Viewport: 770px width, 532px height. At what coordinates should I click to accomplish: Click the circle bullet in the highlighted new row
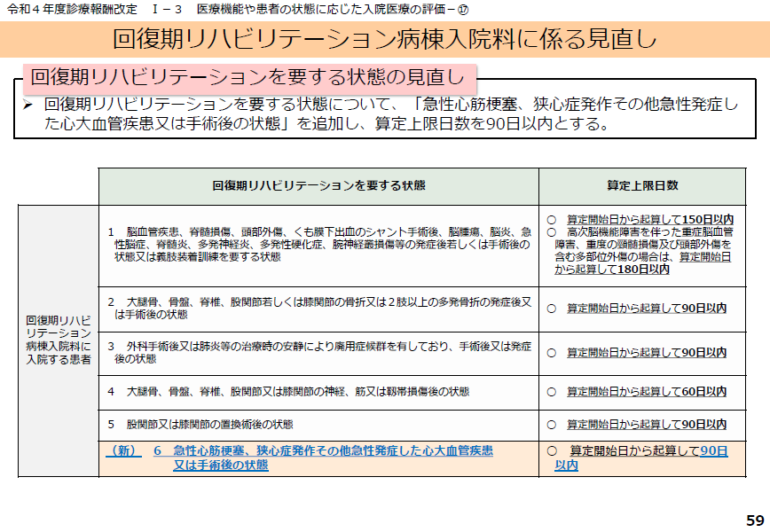[551, 451]
